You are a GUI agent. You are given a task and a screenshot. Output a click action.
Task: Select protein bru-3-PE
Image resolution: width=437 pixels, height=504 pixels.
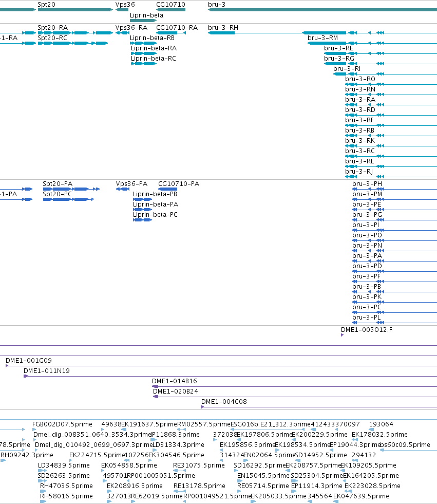(394, 210)
